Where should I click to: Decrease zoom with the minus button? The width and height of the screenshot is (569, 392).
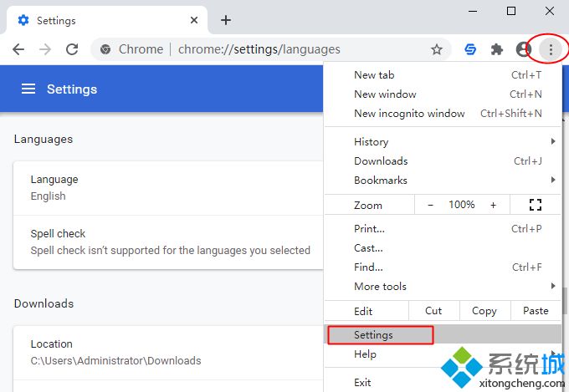click(x=430, y=205)
